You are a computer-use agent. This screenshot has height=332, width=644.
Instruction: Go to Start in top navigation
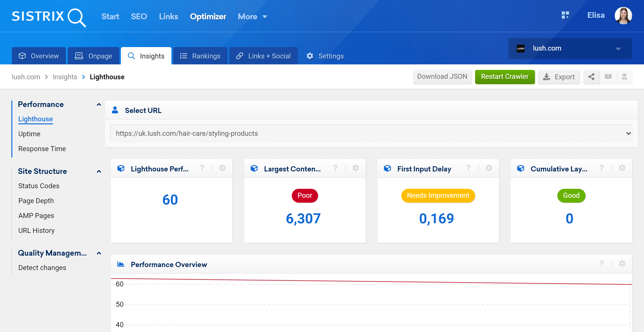[110, 17]
